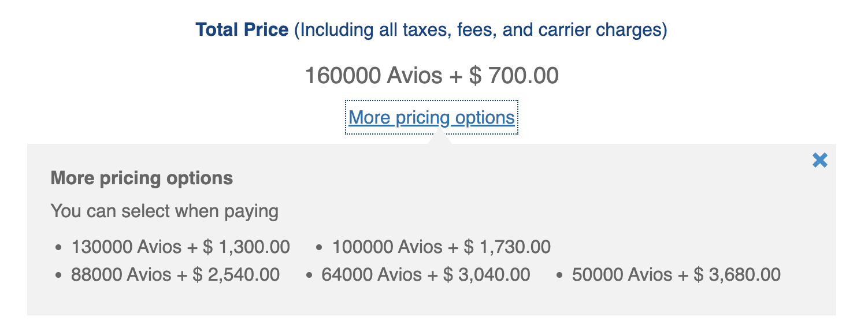Select the 100000 Avios + $ 1,730.00 option
868x335 pixels.
[441, 247]
